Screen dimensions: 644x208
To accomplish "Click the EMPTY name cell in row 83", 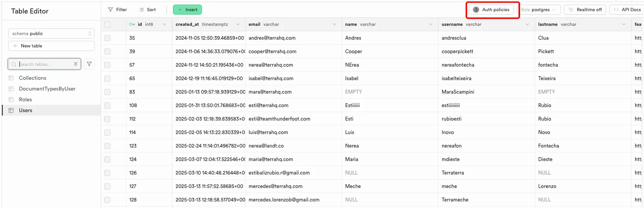I will click(x=390, y=92).
